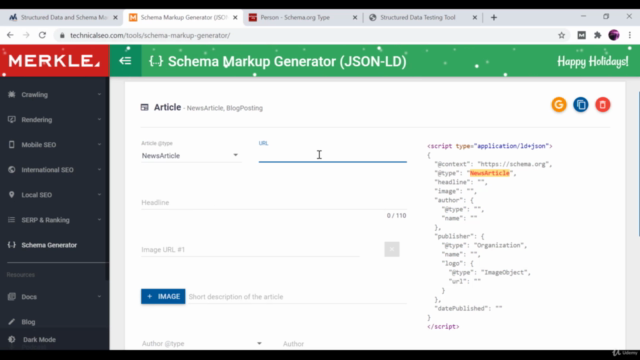Expand the SERP & Ranking section
The height and width of the screenshot is (360, 640).
[x=55, y=220]
